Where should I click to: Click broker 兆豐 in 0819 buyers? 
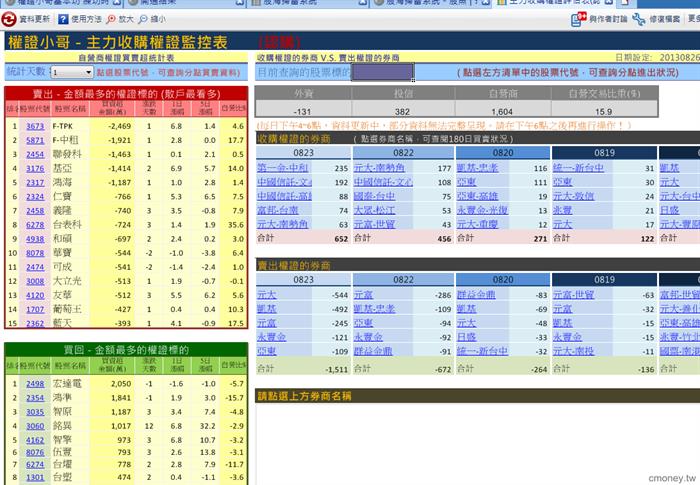(562, 210)
